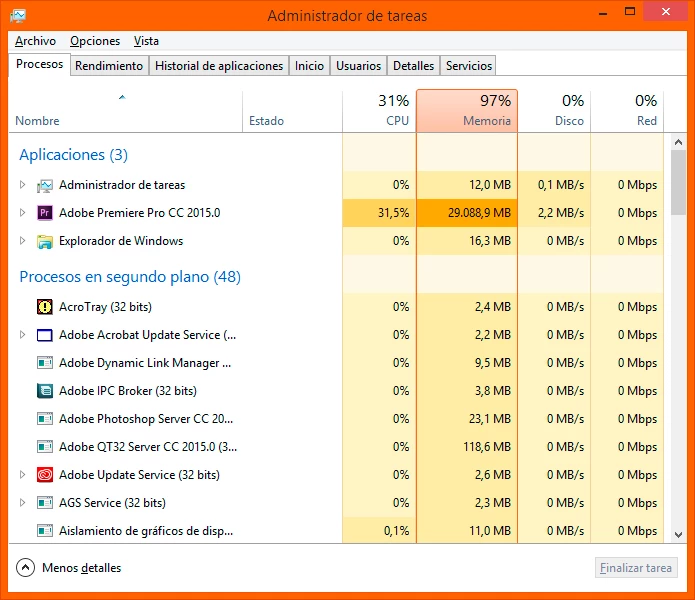Image resolution: width=695 pixels, height=600 pixels.
Task: Click the 29.088,9 MB memory value
Action: click(x=479, y=213)
